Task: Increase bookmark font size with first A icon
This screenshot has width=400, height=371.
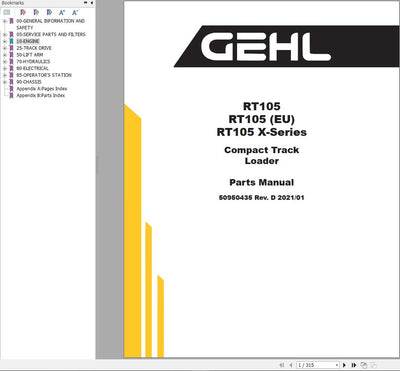Action: tap(62, 12)
